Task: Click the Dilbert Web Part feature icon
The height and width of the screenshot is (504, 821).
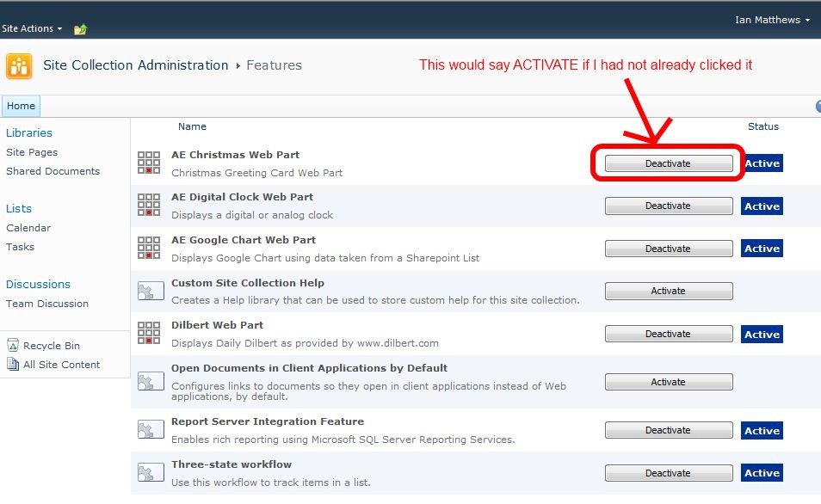Action: 149,333
